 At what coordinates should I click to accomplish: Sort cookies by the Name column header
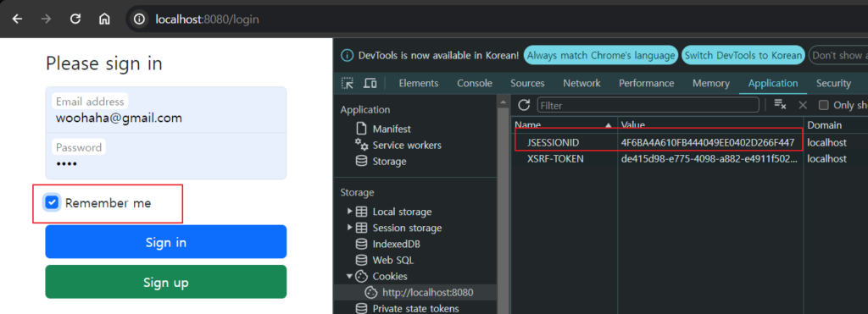(x=564, y=125)
